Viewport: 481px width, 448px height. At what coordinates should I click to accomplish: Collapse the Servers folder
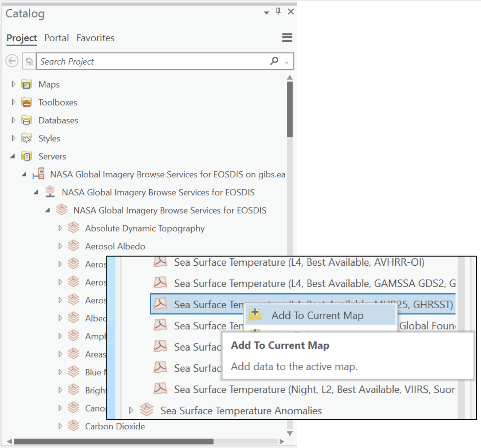(13, 156)
